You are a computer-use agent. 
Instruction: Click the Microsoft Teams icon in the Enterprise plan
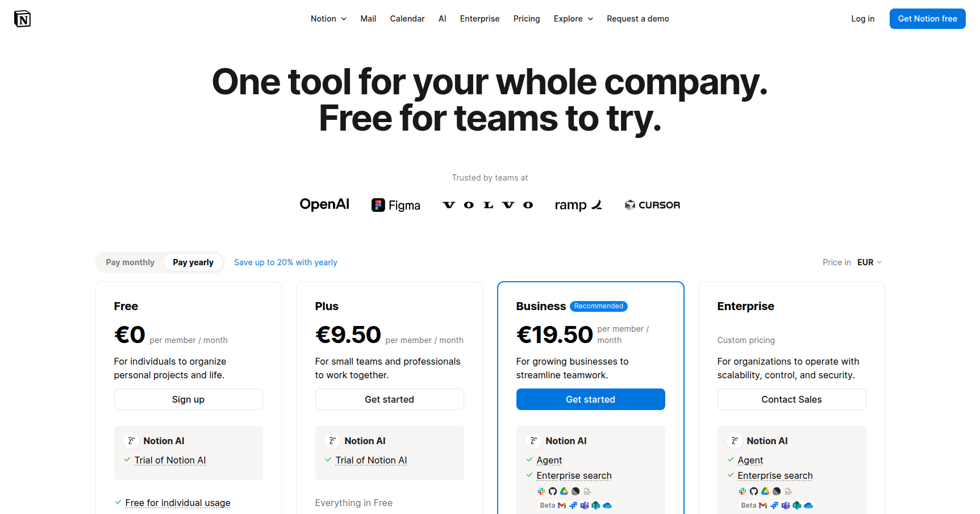[x=786, y=505]
